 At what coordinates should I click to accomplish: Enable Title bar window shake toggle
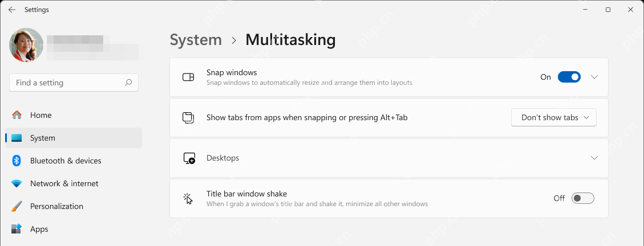coord(583,198)
